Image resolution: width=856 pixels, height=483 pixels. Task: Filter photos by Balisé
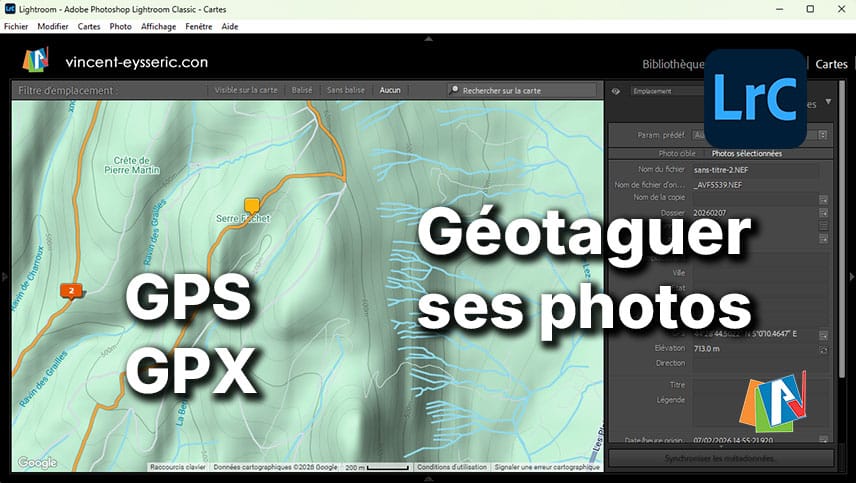302,90
